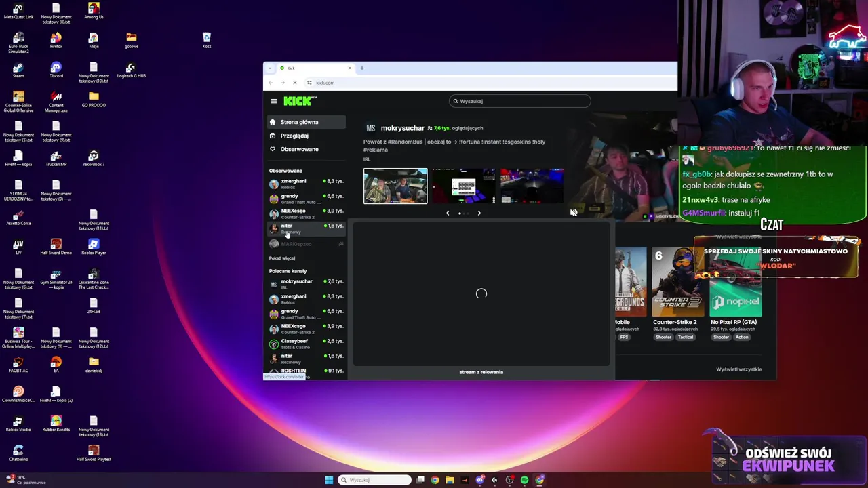Open recommended channel niter under Polecane kanały
Screen dimensions: 868x488
pos(306,359)
